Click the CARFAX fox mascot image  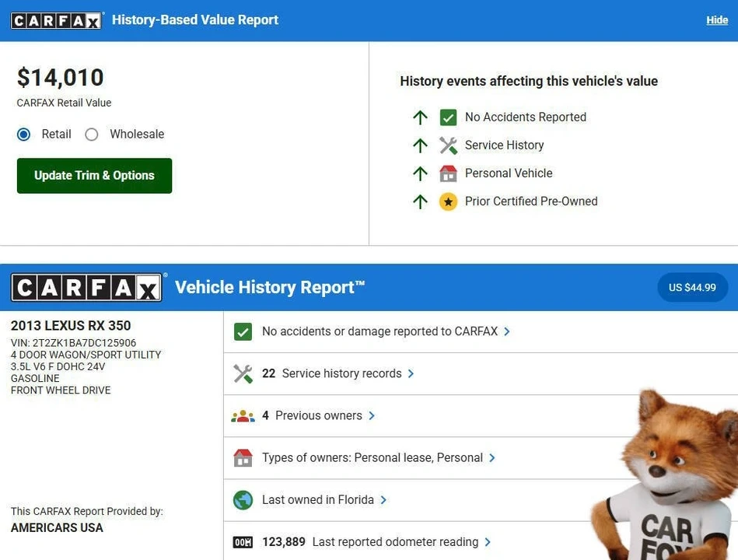pos(664,474)
